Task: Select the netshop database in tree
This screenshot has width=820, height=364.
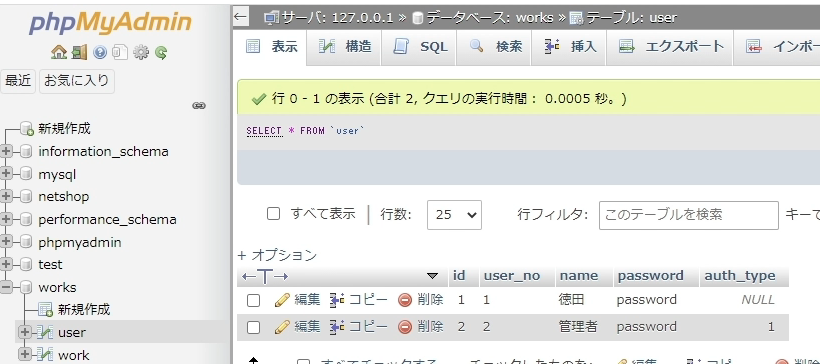Action: [x=64, y=197]
